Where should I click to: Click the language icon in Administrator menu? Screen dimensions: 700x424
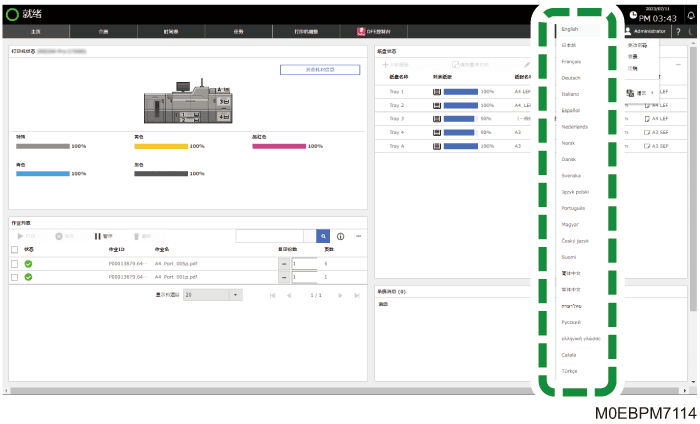point(630,93)
